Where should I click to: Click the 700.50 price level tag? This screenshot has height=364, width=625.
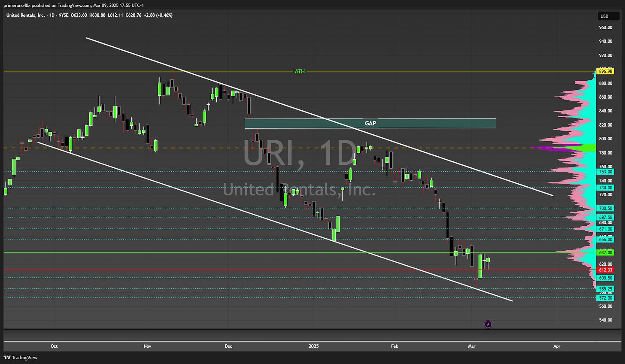pos(605,208)
